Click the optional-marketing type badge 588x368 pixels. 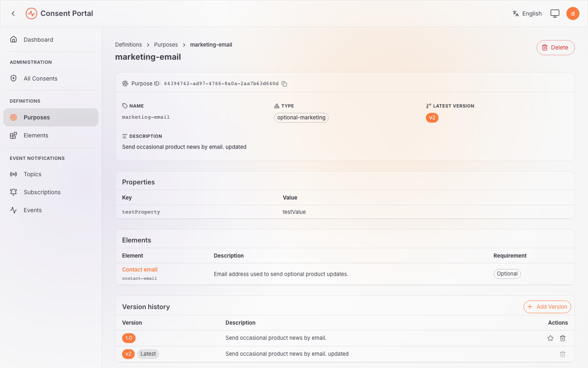click(x=301, y=118)
